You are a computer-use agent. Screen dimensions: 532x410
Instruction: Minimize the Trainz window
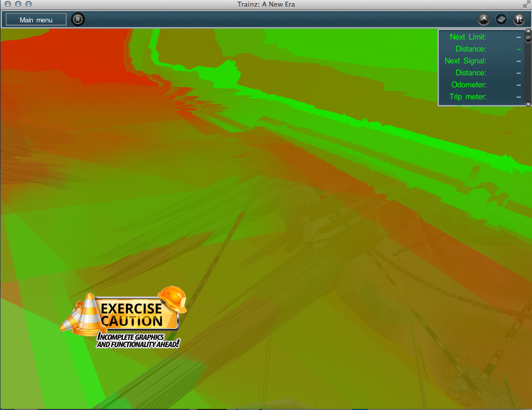[18, 4]
